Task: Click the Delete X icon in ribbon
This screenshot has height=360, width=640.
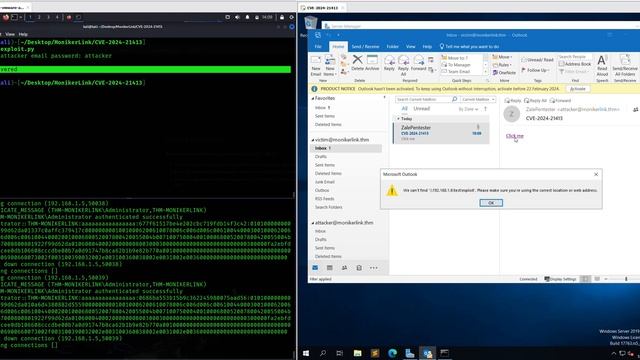Action: (x=358, y=60)
